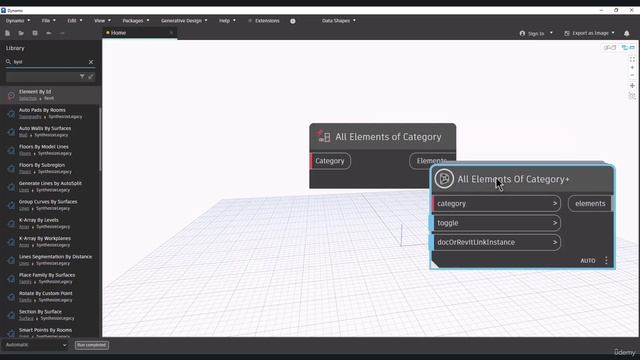Viewport: 640px width, 360px height.
Task: Create a new file from the toolbar
Action: point(7,33)
